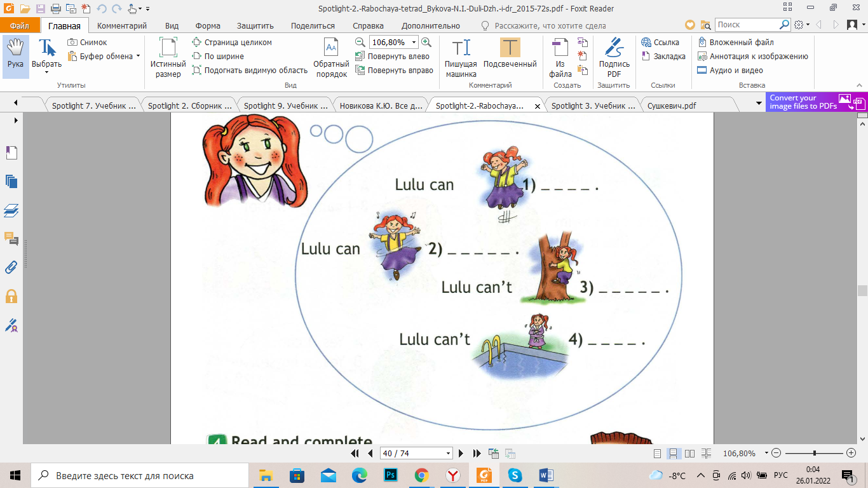
Task: Select the Пишущая машинка typewriter tool
Action: (x=461, y=58)
